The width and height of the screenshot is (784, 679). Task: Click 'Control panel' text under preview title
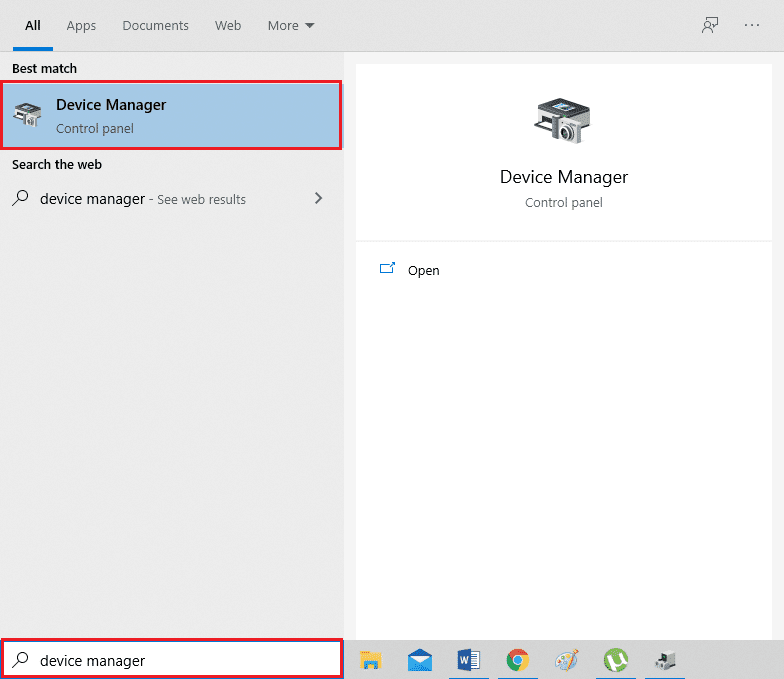click(564, 202)
